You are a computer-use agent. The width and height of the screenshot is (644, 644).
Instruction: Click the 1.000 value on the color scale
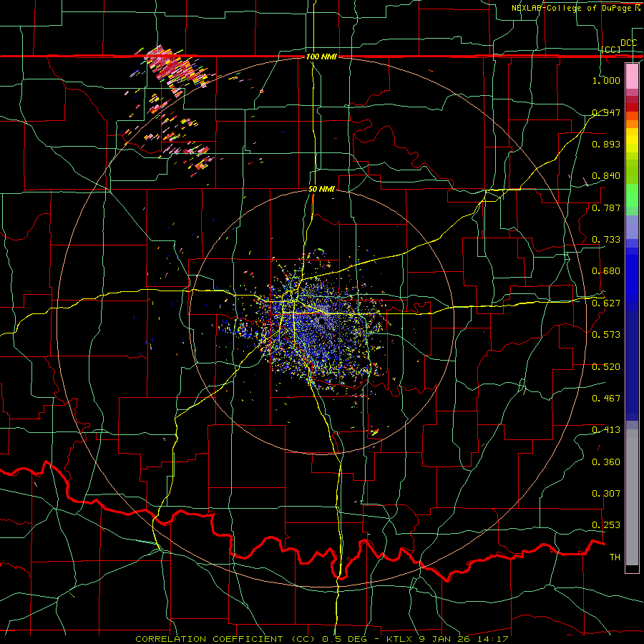coord(606,80)
